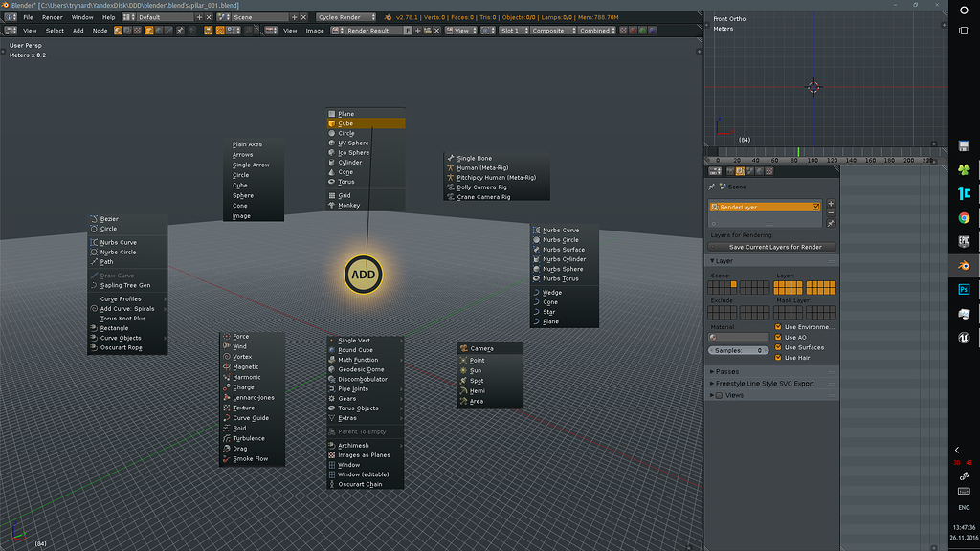Add a new render layer with plus
Screen dimensions: 980x551
point(831,204)
